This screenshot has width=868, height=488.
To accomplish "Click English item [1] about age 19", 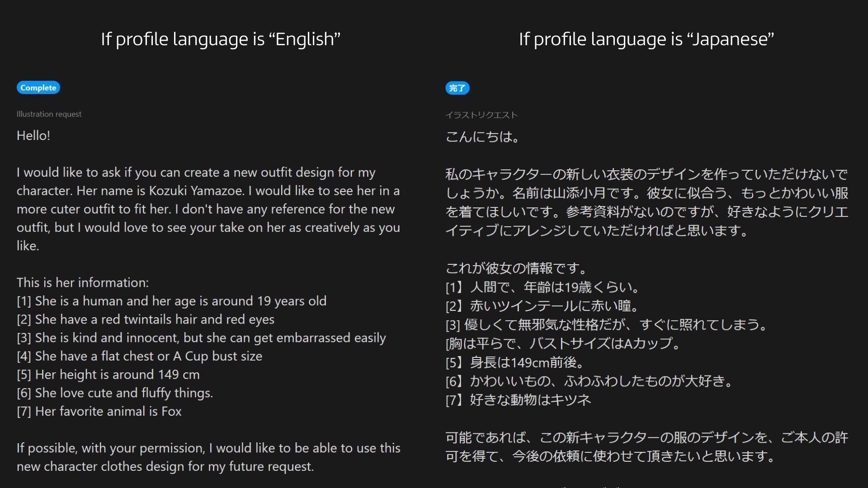I will click(171, 301).
